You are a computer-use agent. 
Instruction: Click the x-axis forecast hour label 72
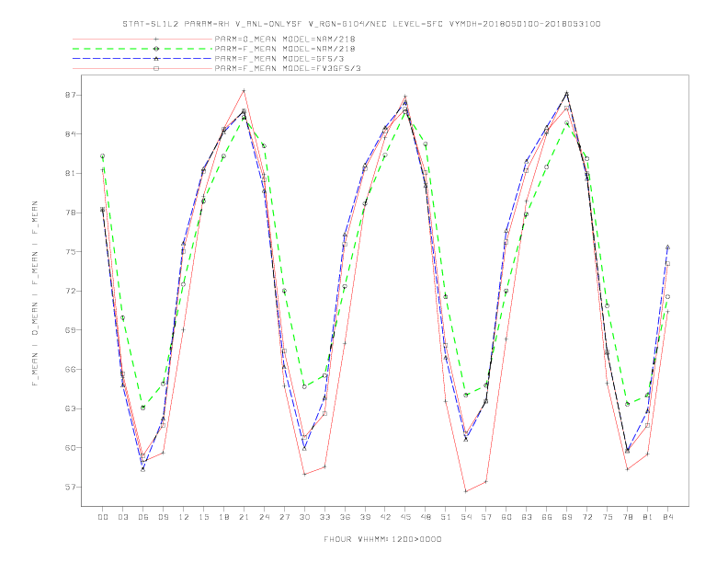[x=586, y=517]
